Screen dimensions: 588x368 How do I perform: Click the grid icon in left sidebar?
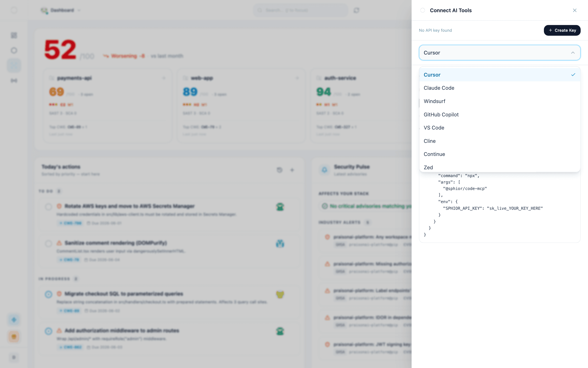pyautogui.click(x=14, y=35)
